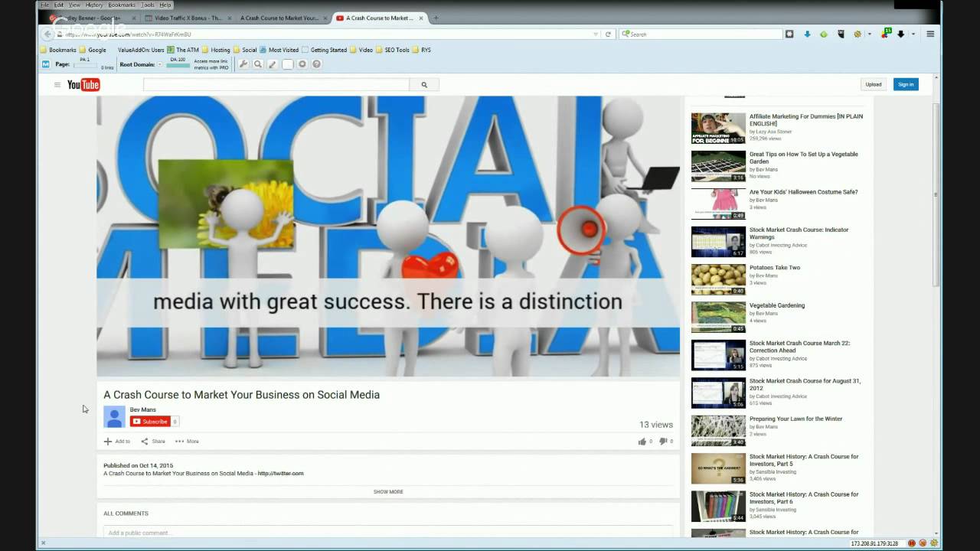Open the More actions ellipsis
The width and height of the screenshot is (980, 551).
pyautogui.click(x=179, y=442)
